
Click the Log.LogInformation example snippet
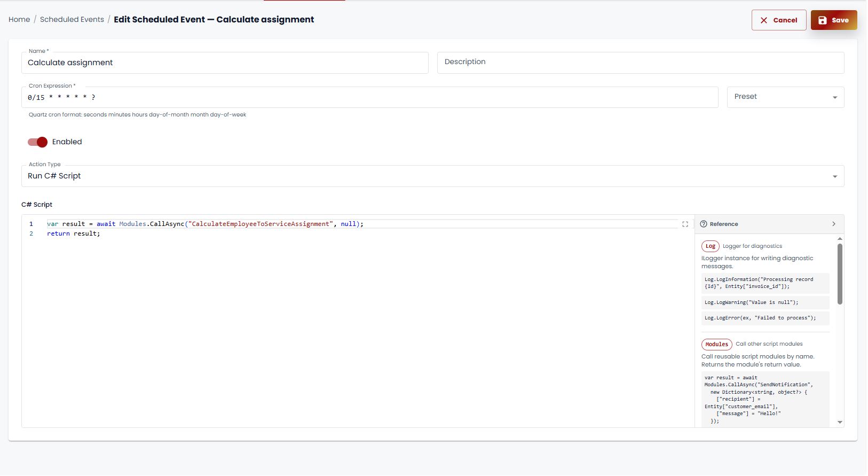[765, 283]
